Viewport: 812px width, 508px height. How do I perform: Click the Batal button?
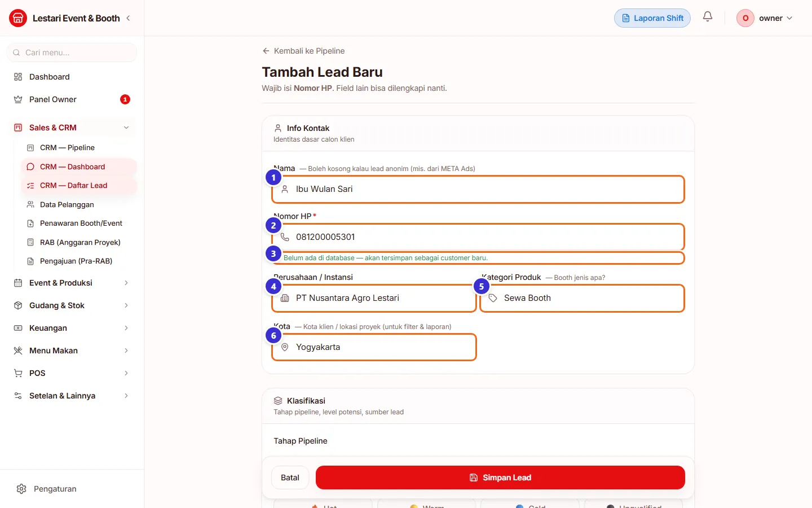pos(290,478)
